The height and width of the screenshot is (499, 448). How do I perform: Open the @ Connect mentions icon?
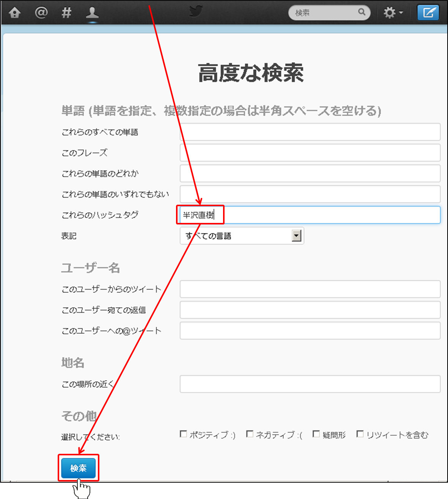(41, 13)
